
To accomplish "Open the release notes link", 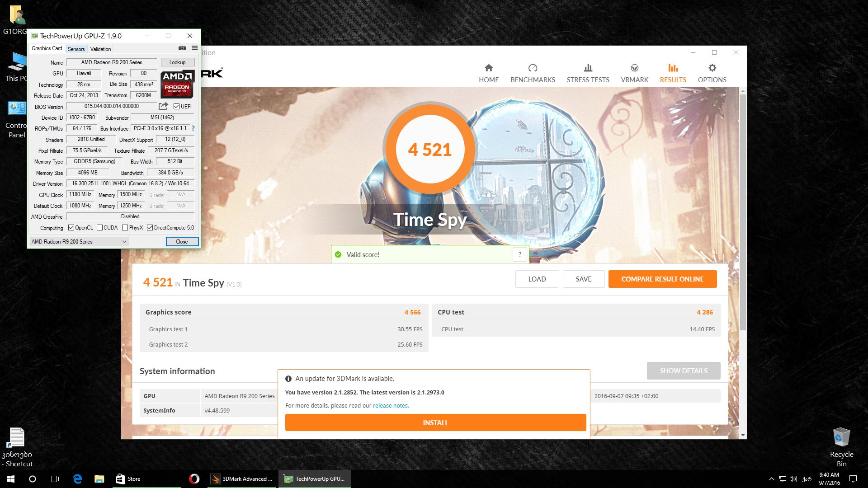I will coord(391,406).
